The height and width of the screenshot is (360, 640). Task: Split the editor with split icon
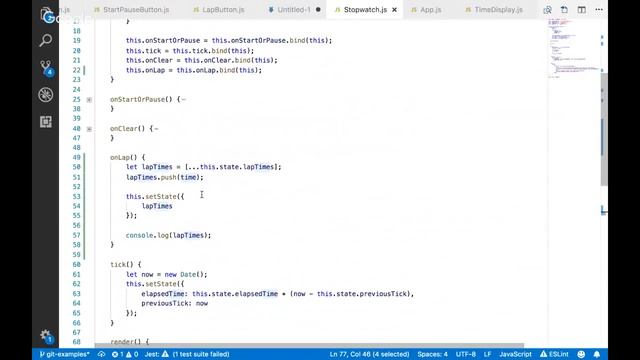pos(581,10)
